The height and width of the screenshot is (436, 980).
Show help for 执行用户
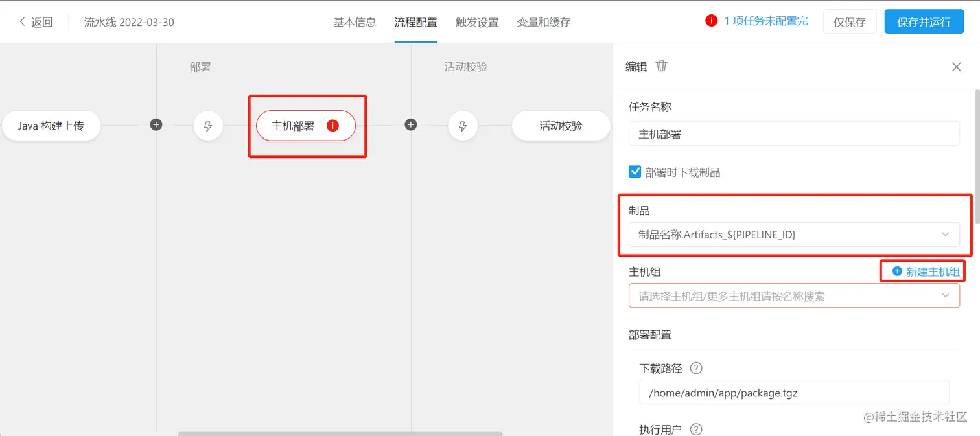tap(696, 430)
